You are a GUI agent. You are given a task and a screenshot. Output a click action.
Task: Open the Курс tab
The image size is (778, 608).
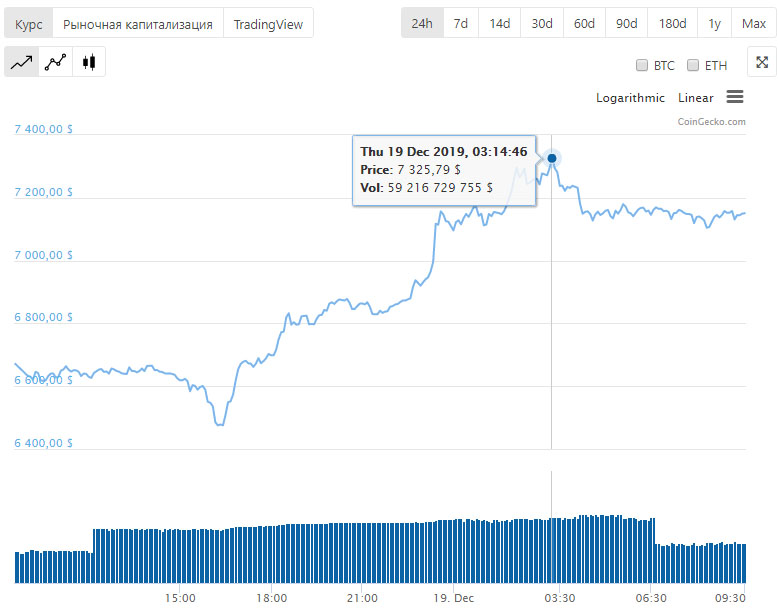point(29,24)
